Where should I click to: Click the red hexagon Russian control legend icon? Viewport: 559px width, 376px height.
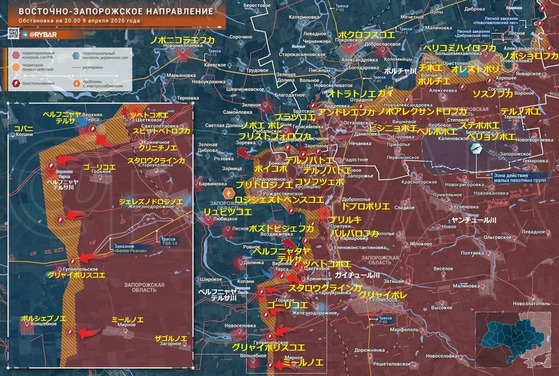[16, 55]
